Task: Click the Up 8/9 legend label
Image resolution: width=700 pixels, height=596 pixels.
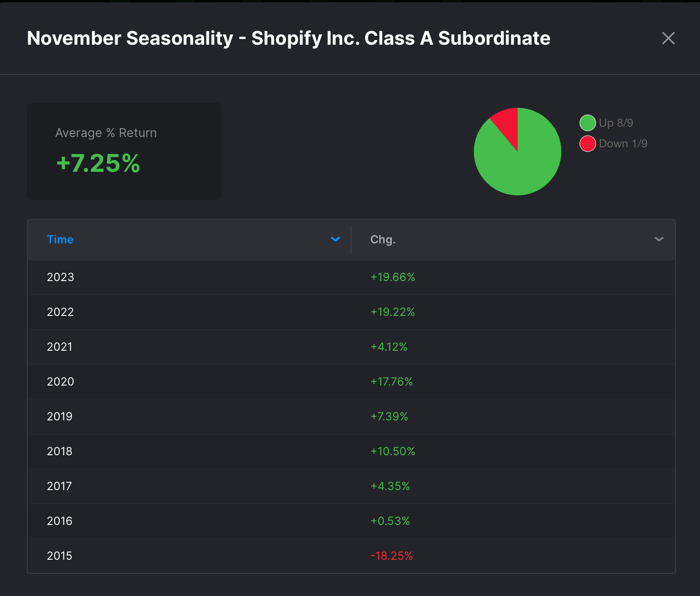Action: (616, 123)
